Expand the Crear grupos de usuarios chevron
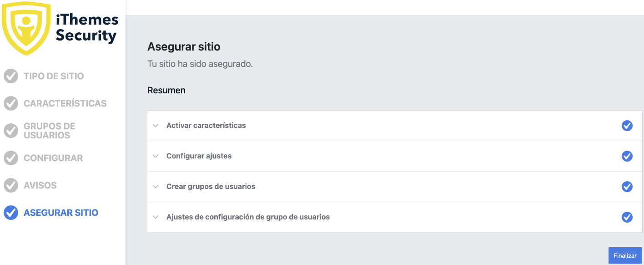The image size is (644, 265). pos(156,187)
